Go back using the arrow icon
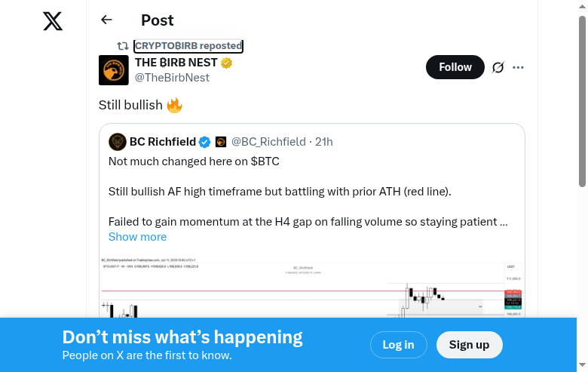 (106, 20)
